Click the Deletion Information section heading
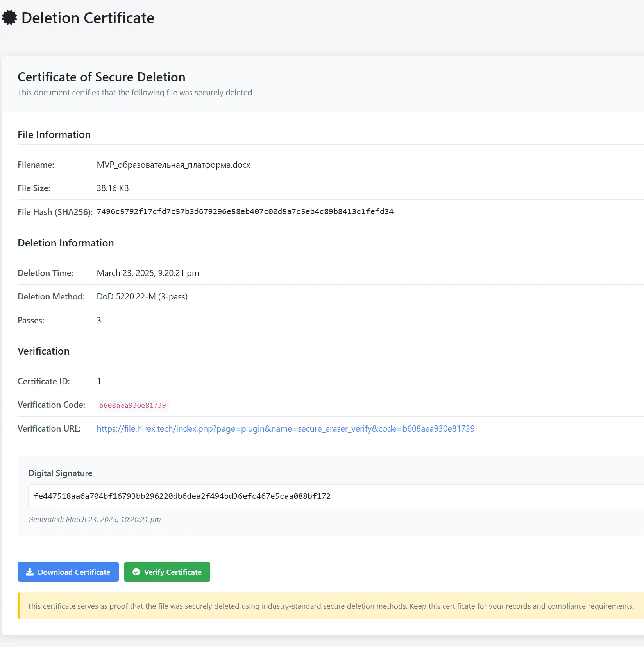644x647 pixels. point(66,243)
